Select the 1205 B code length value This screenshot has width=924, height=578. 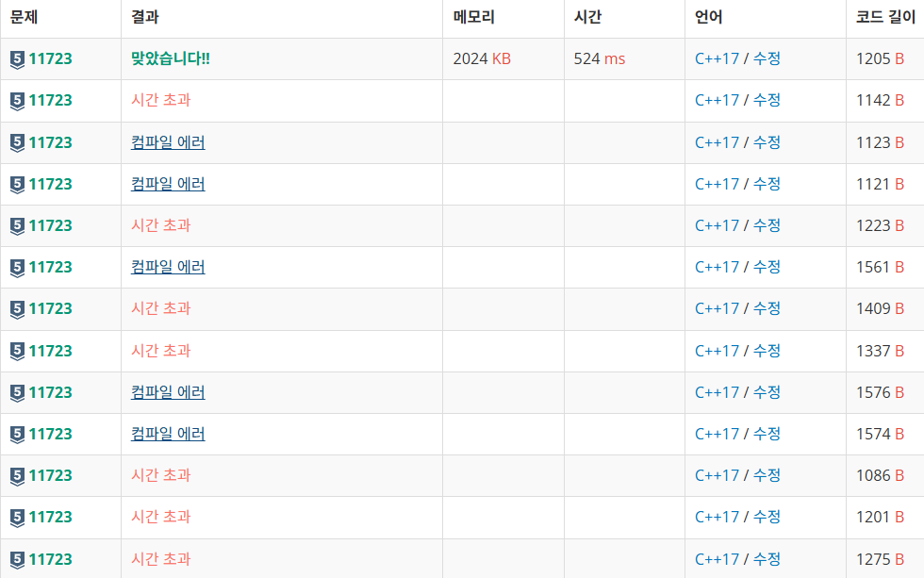(880, 58)
